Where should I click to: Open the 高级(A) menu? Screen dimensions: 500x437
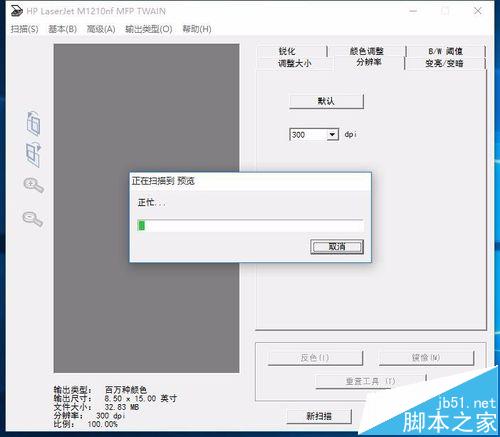pos(101,29)
